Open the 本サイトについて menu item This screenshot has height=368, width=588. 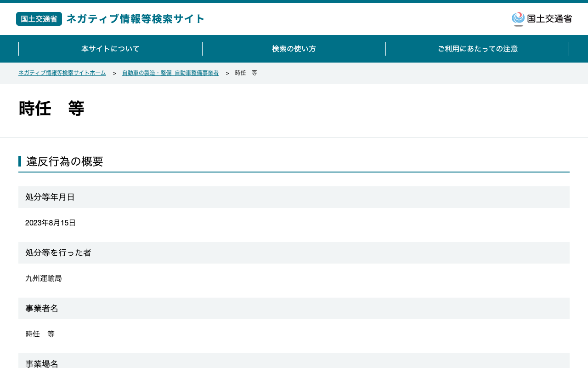[x=110, y=49]
